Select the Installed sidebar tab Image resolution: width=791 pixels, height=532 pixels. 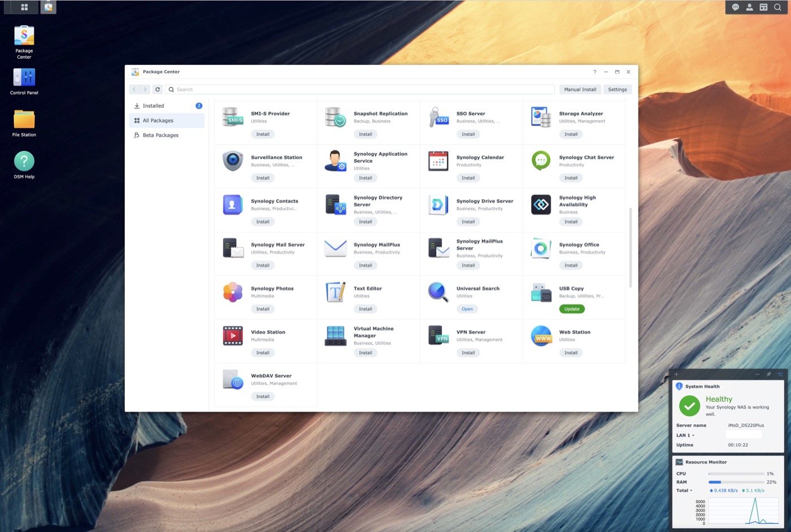[x=167, y=106]
